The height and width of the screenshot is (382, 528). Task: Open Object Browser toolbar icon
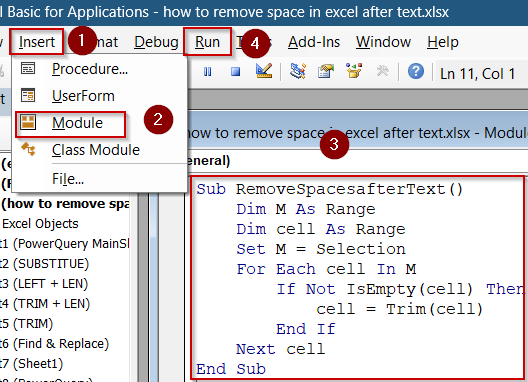pyautogui.click(x=354, y=71)
